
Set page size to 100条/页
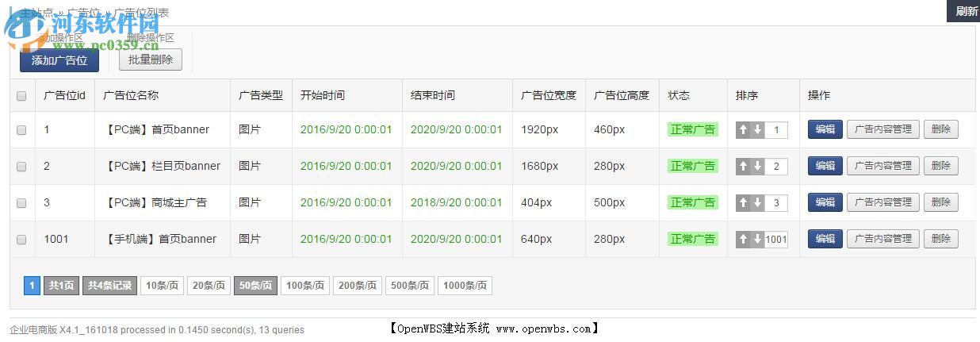click(x=305, y=286)
